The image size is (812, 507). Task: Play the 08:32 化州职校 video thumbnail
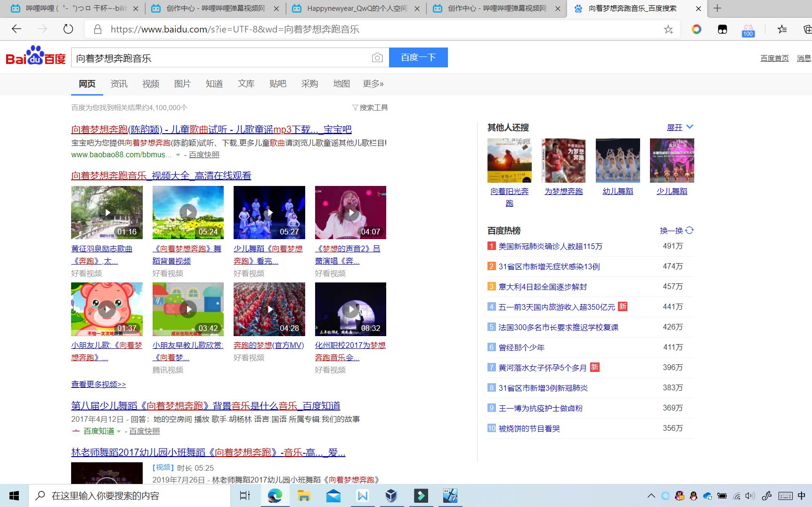click(x=350, y=309)
